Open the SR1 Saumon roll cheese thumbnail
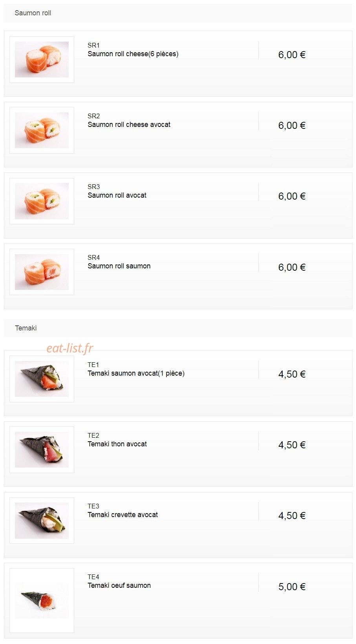The height and width of the screenshot is (644, 356). [x=42, y=59]
